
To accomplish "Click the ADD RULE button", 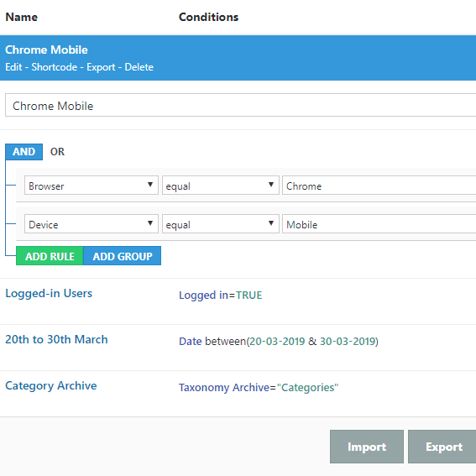I will (50, 256).
